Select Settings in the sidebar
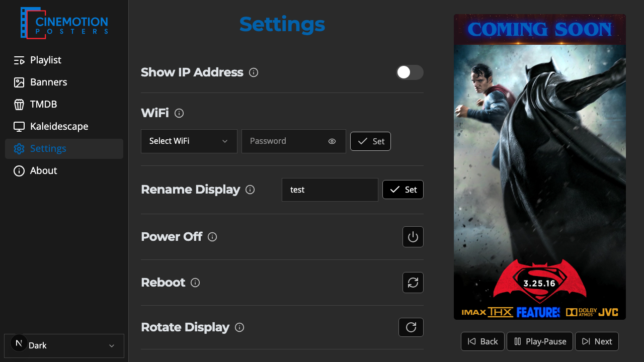Screen dimensions: 644x362 (64, 149)
